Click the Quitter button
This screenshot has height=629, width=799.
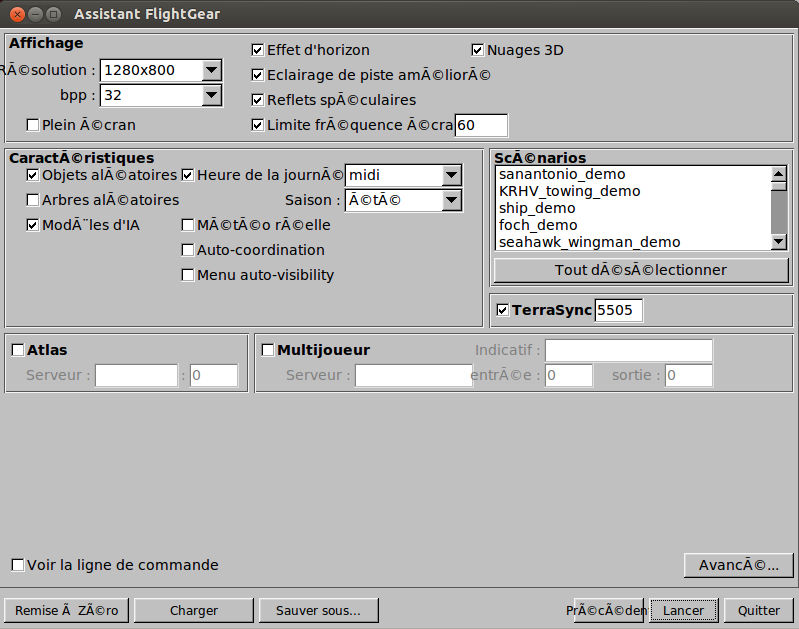758,611
